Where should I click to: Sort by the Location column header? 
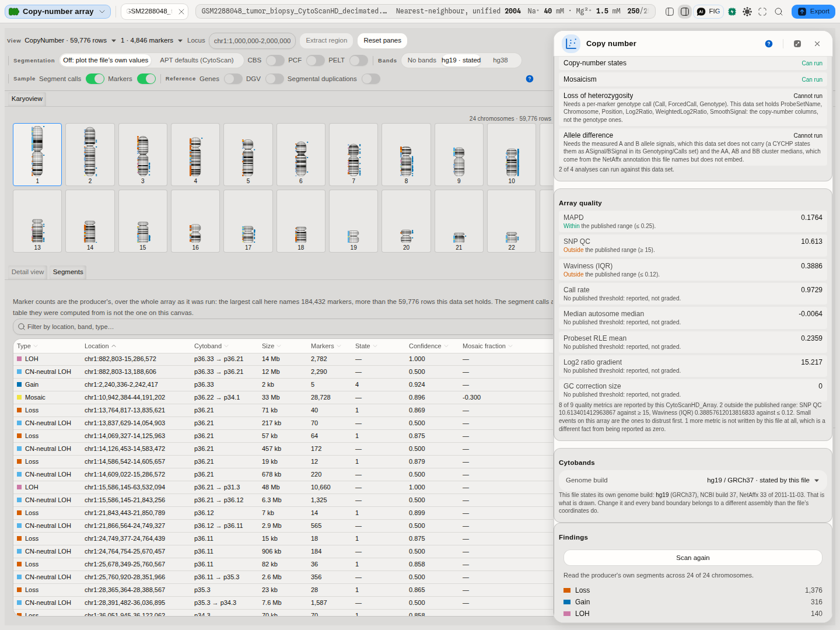100,346
